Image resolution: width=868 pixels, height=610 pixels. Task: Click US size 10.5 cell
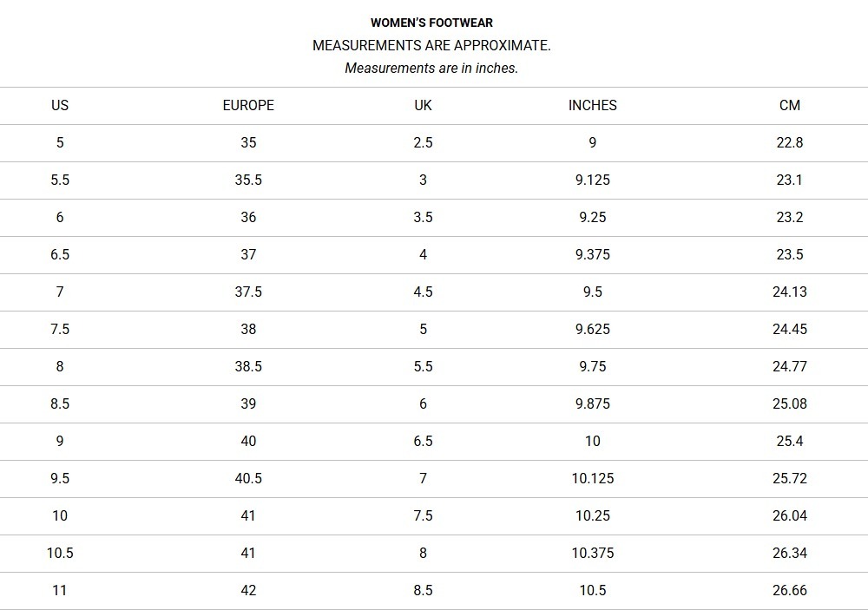click(60, 553)
